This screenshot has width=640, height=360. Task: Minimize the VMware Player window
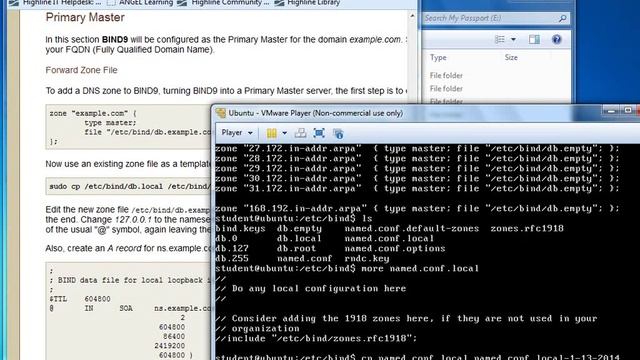611,111
